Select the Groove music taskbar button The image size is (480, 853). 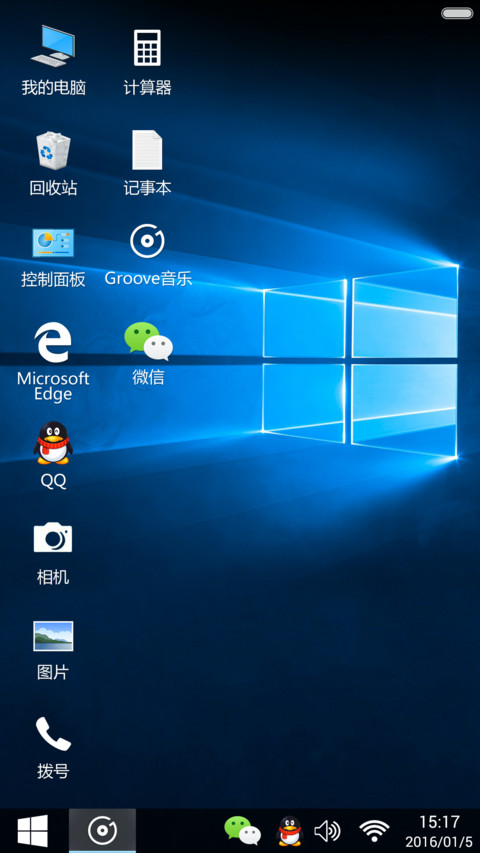click(102, 831)
